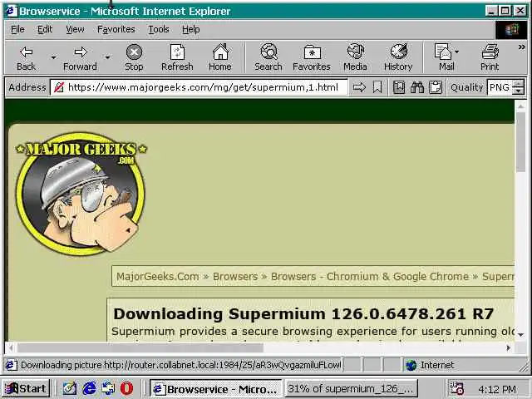Click the vertical scrollbar down arrow
Viewport: 532px width, 399px height.
pos(520,335)
